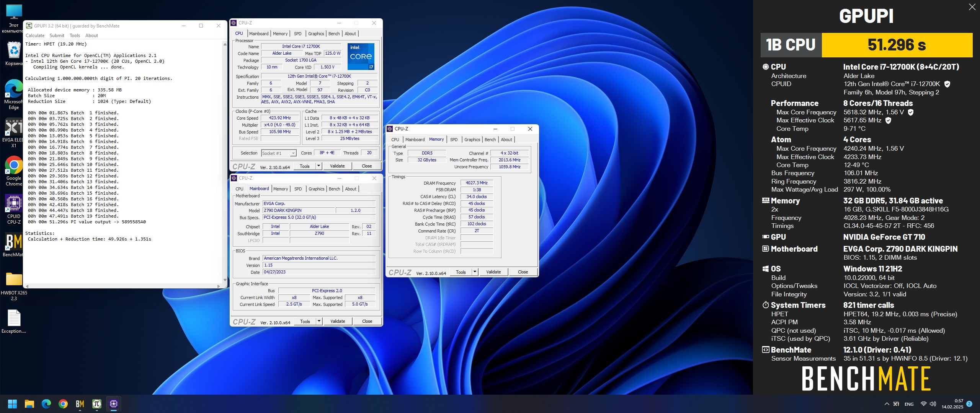
Task: Open Edge from the taskbar
Action: [46, 404]
